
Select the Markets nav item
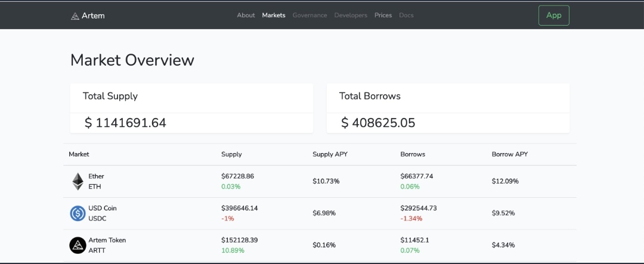tap(274, 15)
